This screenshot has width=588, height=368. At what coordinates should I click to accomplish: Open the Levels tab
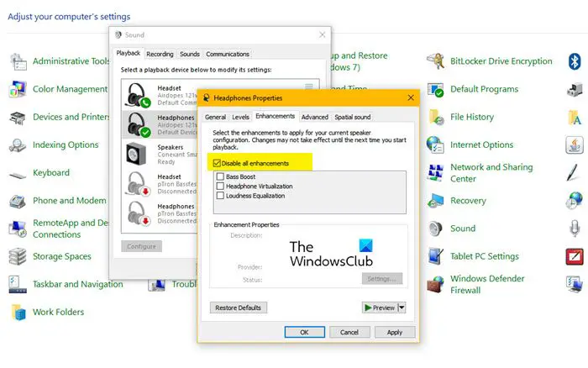point(240,117)
